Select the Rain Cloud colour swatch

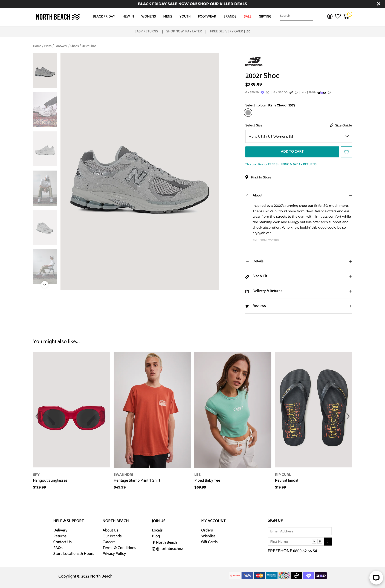click(x=248, y=113)
